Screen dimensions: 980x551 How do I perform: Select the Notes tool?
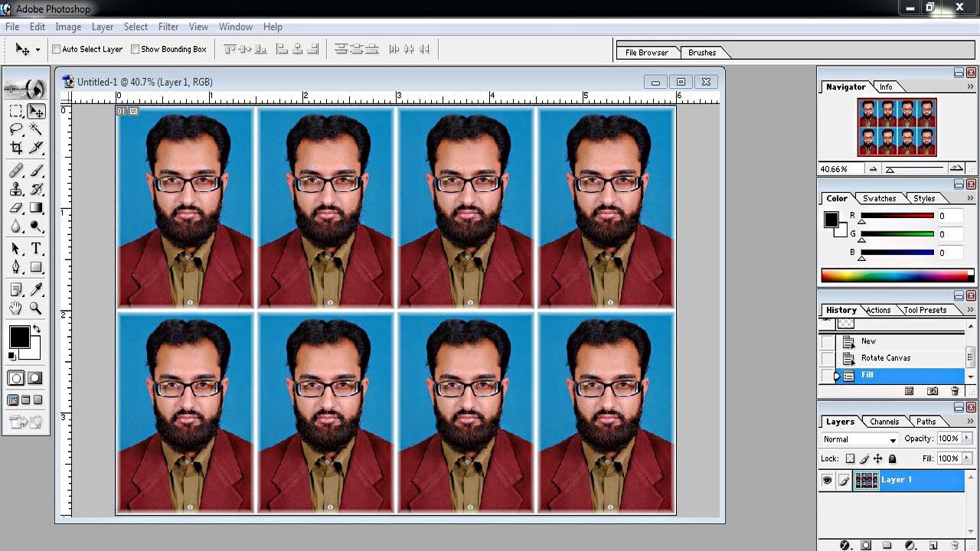click(x=16, y=290)
